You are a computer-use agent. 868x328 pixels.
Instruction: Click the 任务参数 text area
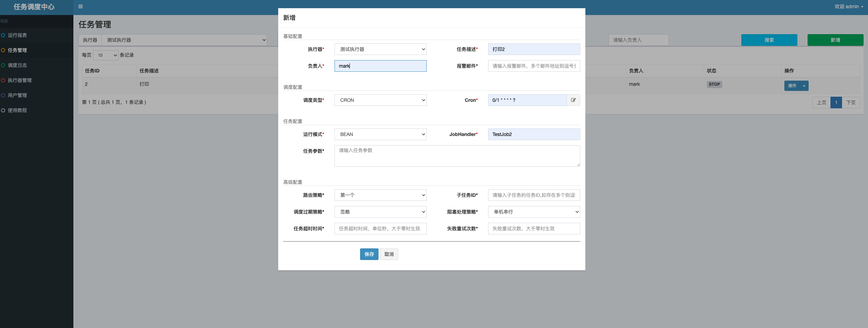(457, 156)
